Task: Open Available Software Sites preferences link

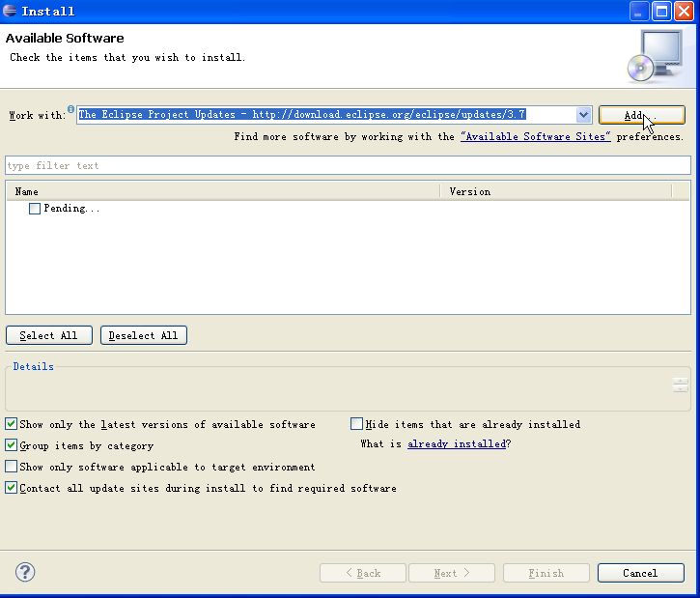Action: (x=535, y=136)
